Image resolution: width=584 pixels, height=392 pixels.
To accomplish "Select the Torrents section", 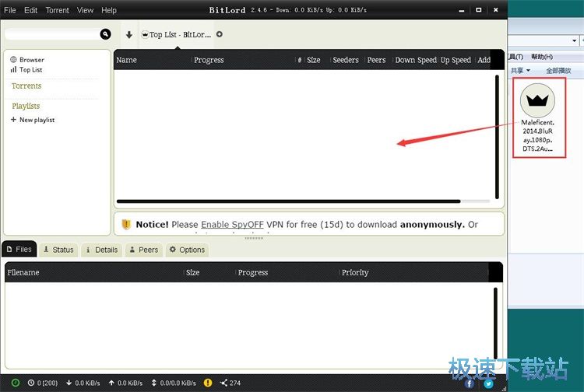I will point(26,86).
